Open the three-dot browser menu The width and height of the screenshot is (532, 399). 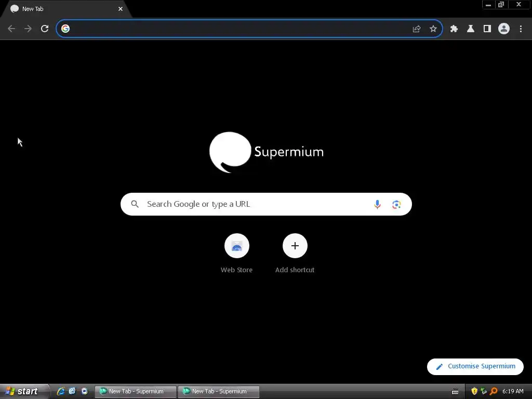(521, 29)
